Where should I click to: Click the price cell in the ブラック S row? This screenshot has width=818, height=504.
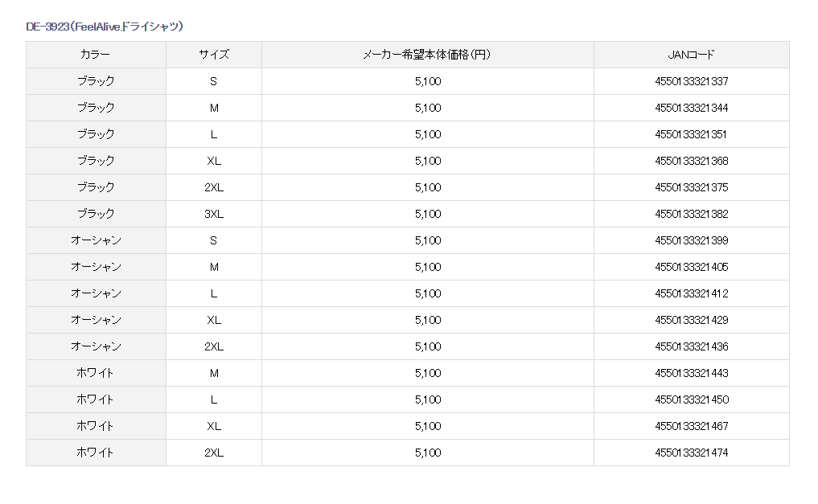pos(427,81)
